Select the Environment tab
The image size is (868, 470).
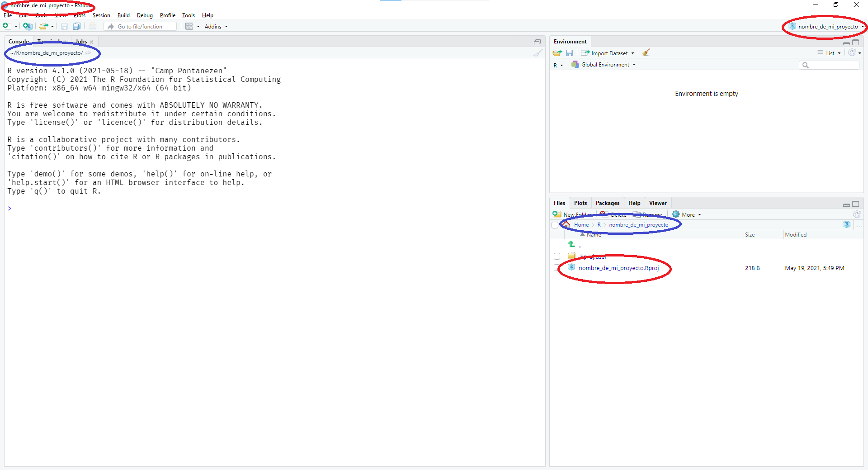(x=570, y=42)
